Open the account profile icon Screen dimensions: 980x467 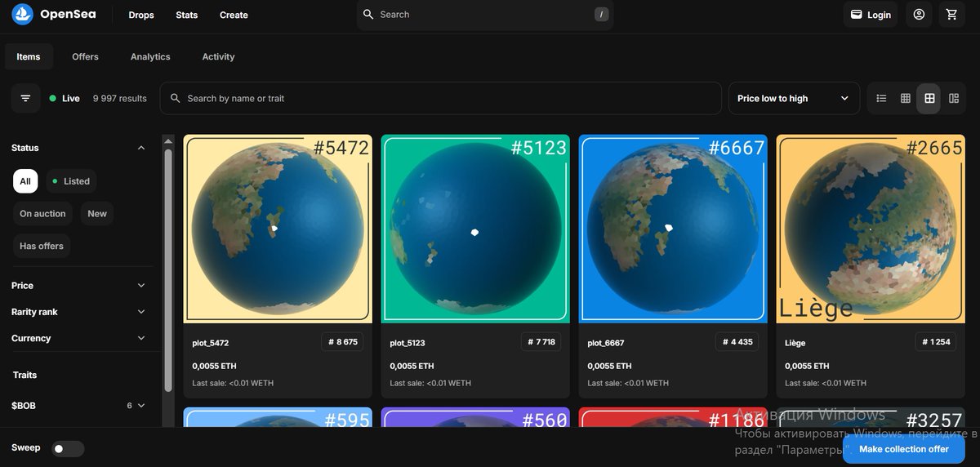920,15
